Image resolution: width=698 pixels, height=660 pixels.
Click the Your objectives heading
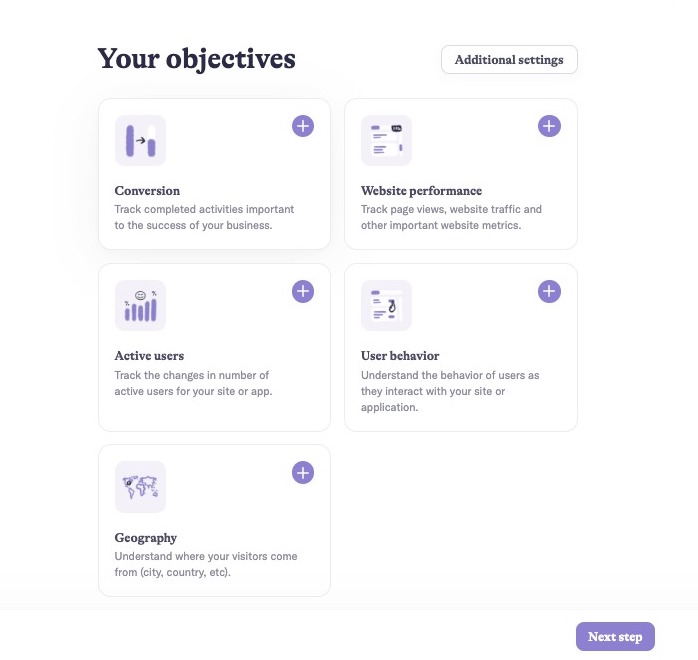(196, 59)
